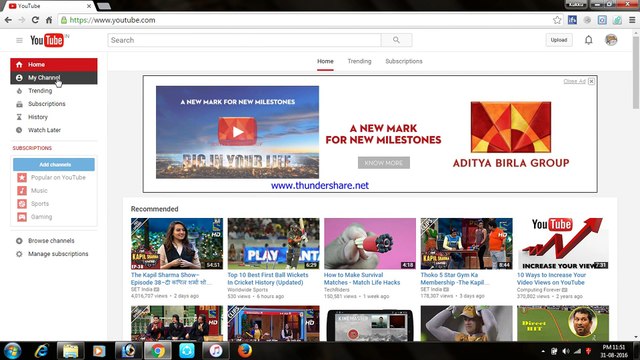Click the search magnifier button
The height and width of the screenshot is (360, 640).
396,40
